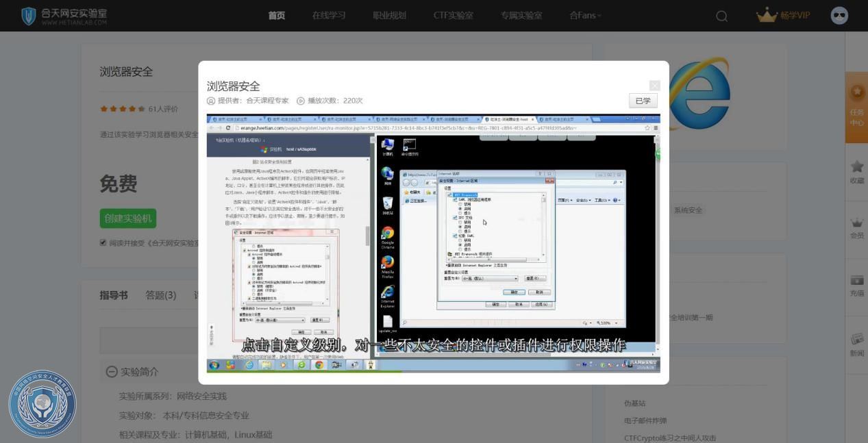868x443 pixels.
Task: Click the scrollbar of the security settings list
Action: (544, 225)
